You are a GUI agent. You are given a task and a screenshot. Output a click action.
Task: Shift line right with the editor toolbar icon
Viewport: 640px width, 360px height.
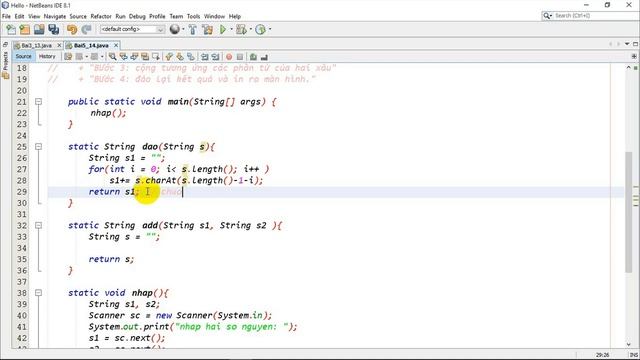[x=215, y=57]
